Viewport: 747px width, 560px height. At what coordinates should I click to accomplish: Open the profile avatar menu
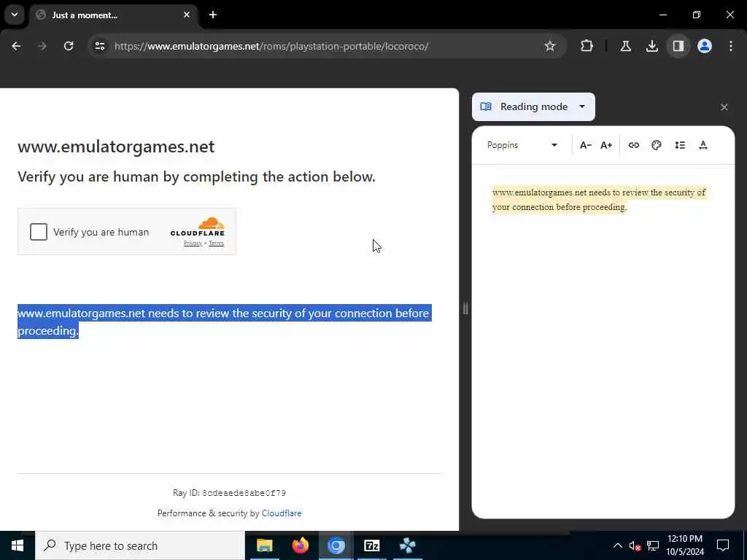pos(705,46)
